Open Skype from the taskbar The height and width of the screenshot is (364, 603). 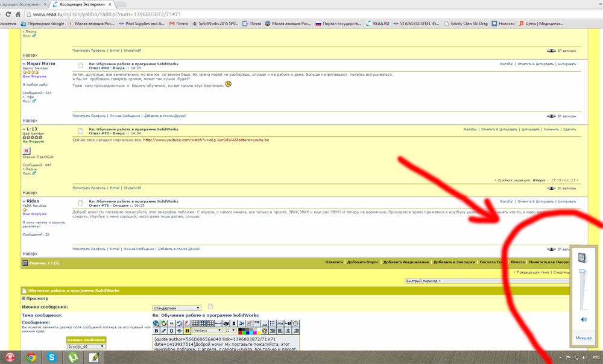coord(51,357)
